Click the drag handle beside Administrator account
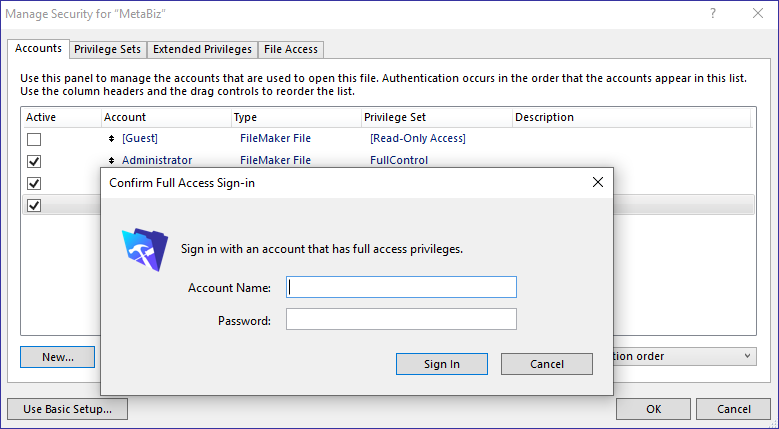 111,160
